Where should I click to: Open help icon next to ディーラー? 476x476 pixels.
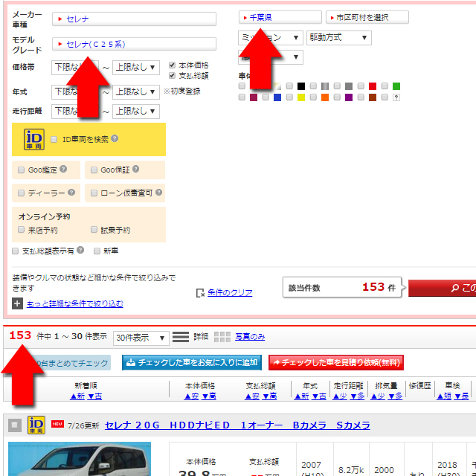point(71,192)
